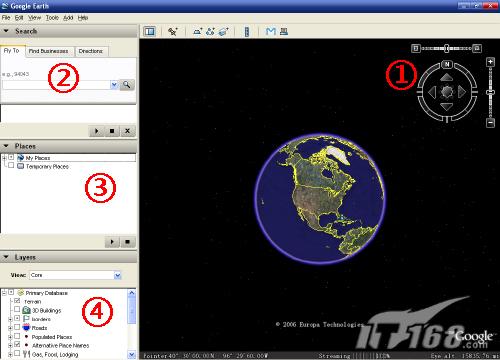Click the Primary Database layer icon
The height and width of the screenshot is (360, 500).
coord(21,293)
